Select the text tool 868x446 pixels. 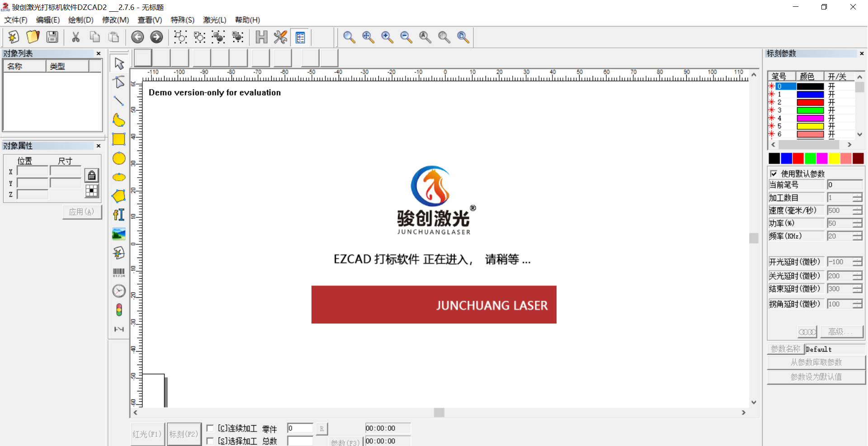[x=119, y=215]
